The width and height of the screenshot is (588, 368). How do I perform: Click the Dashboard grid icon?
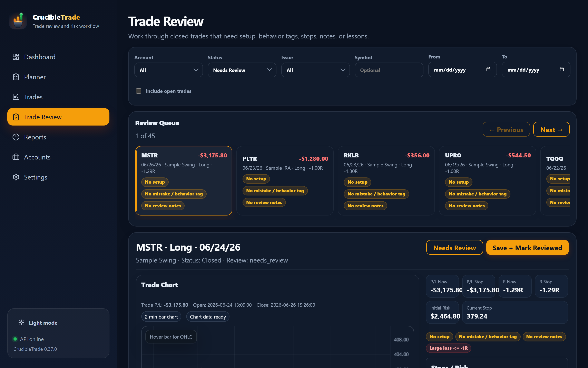tap(16, 57)
